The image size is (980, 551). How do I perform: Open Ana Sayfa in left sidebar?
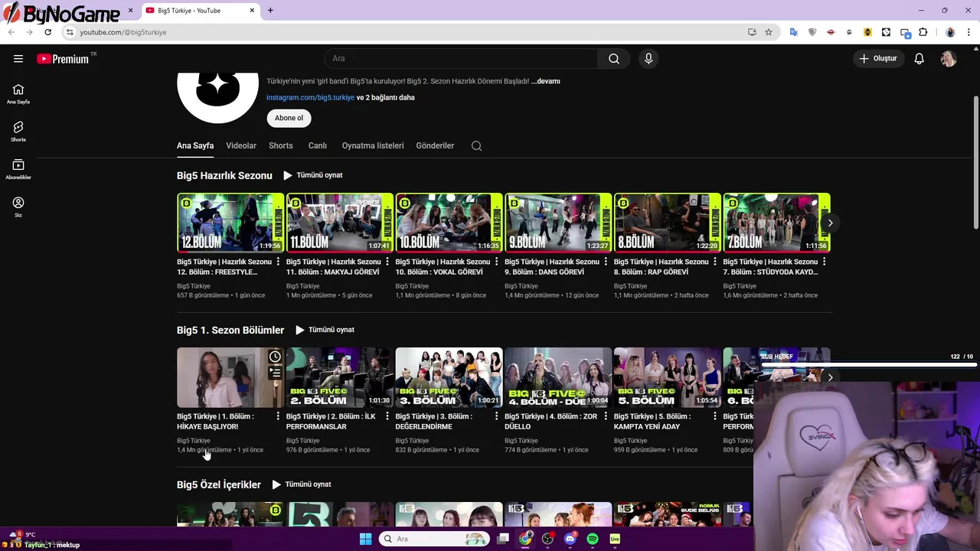tap(18, 93)
